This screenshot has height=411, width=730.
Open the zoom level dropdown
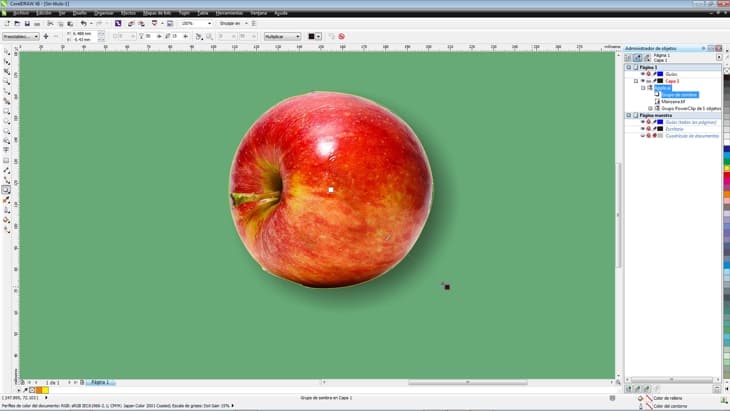(209, 23)
